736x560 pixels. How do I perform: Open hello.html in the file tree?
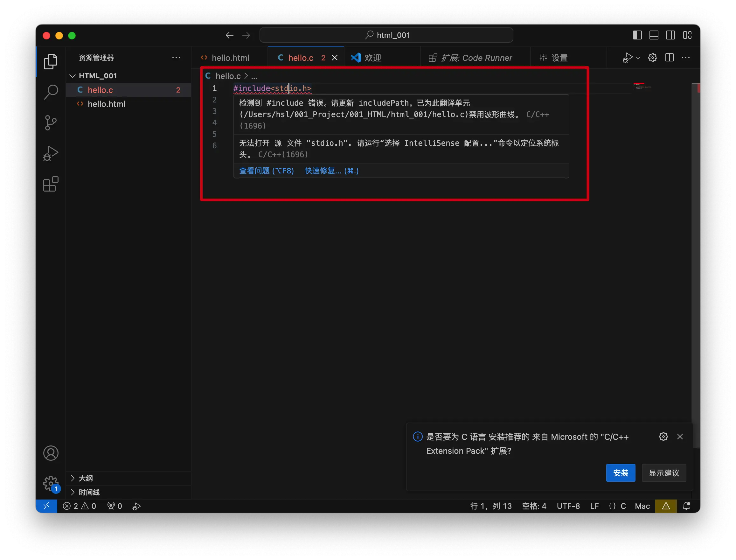click(x=128, y=104)
